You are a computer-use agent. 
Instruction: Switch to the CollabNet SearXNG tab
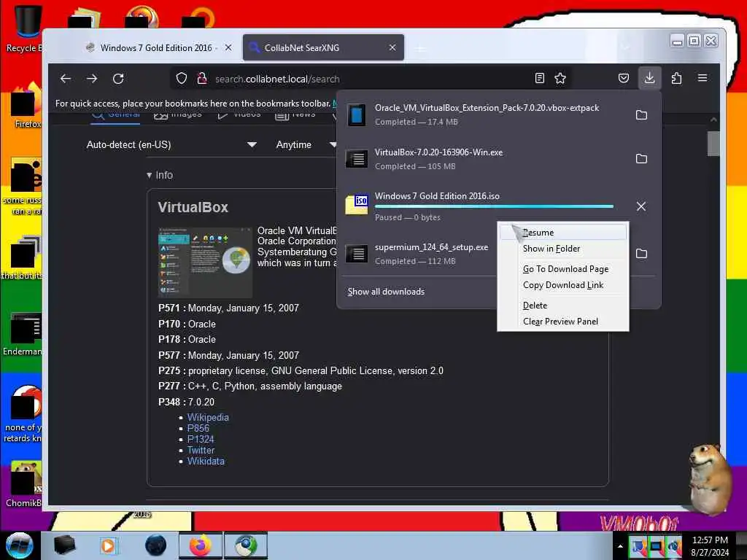point(323,47)
